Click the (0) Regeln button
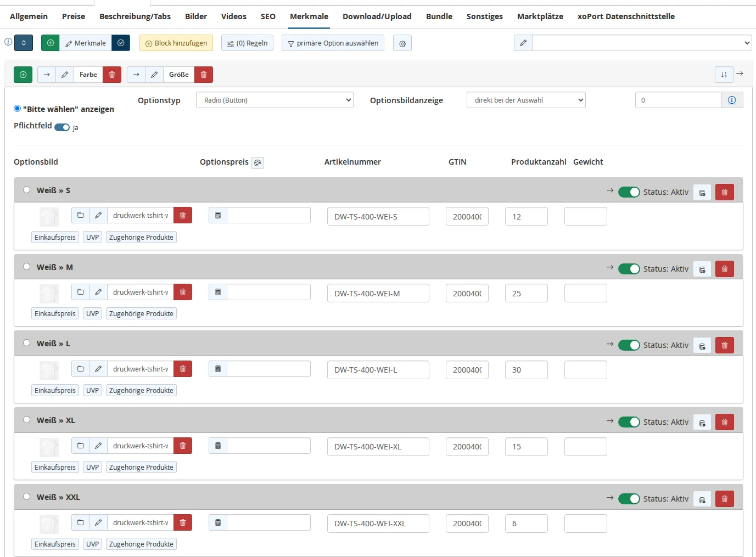The width and height of the screenshot is (756, 557). [247, 43]
